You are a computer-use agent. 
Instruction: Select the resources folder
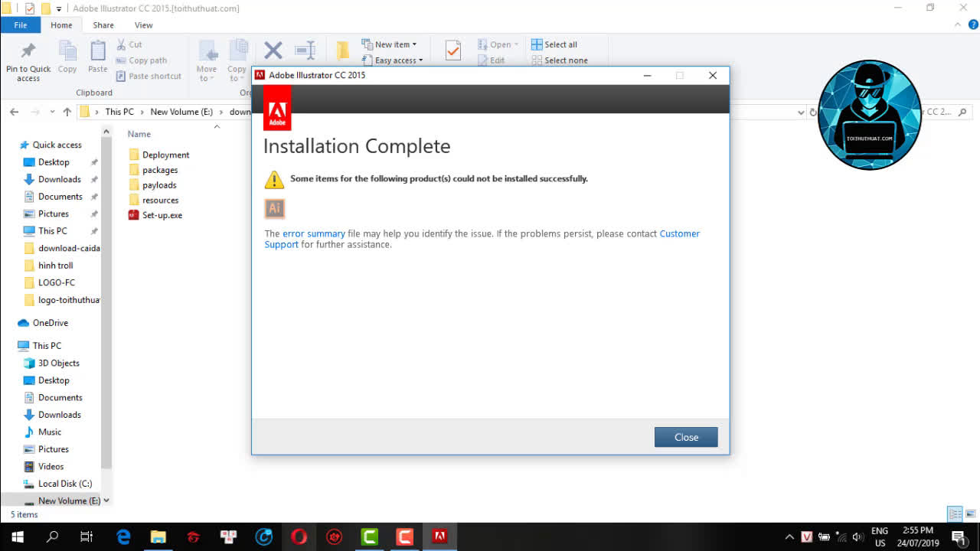[154, 200]
